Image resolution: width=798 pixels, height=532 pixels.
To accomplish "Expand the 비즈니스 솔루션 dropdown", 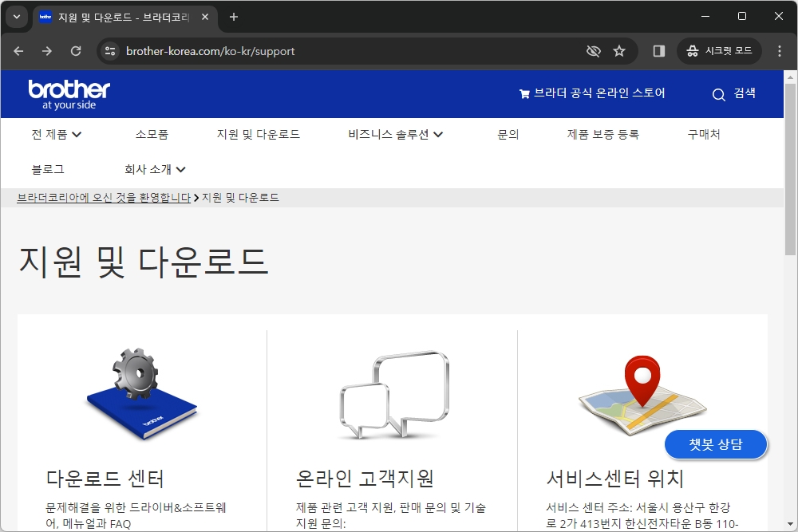I will [x=396, y=134].
